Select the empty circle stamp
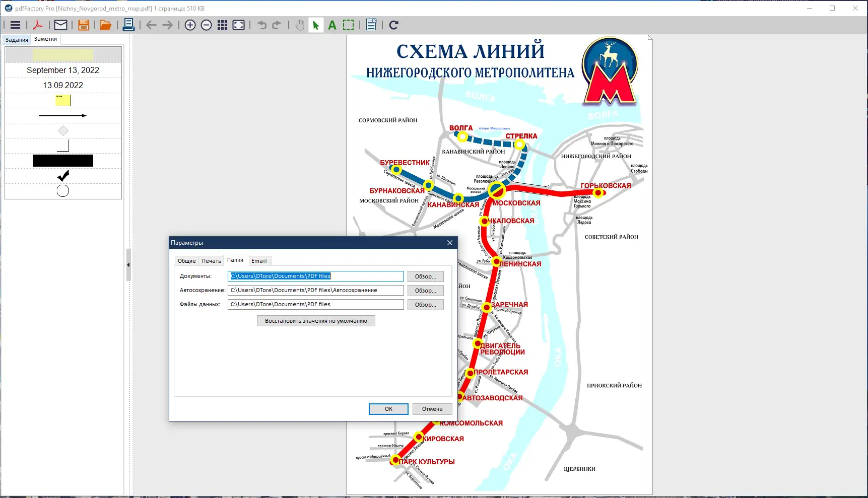Image resolution: width=868 pixels, height=498 pixels. click(63, 191)
